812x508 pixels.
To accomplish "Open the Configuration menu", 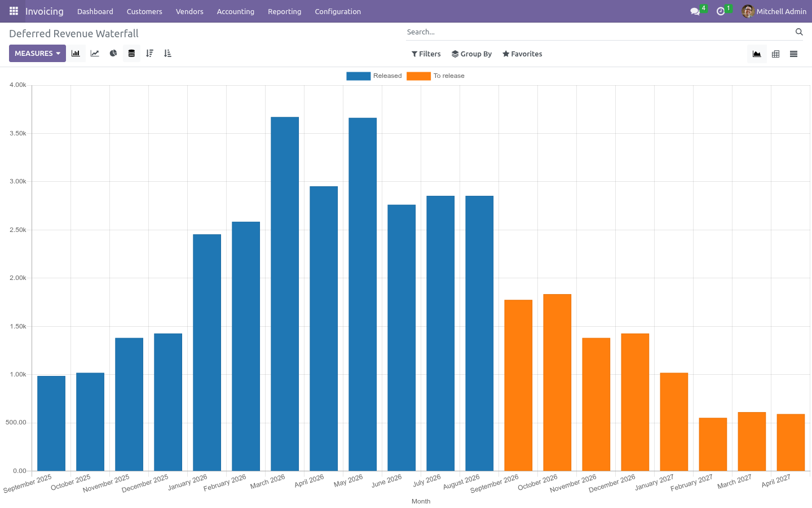I will coord(338,11).
